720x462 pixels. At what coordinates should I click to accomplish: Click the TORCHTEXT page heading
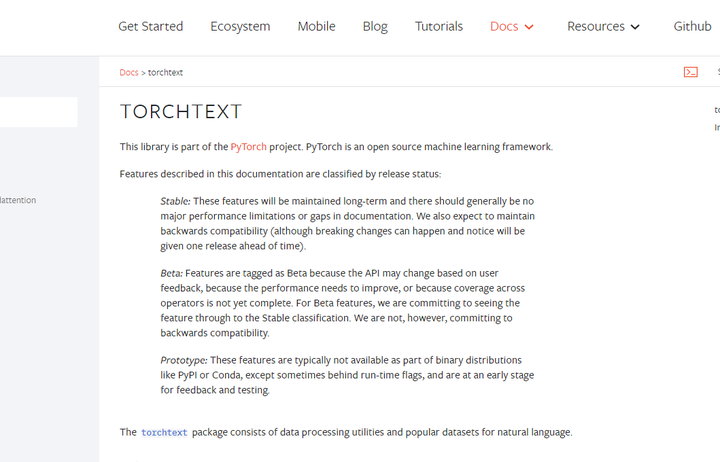(181, 111)
